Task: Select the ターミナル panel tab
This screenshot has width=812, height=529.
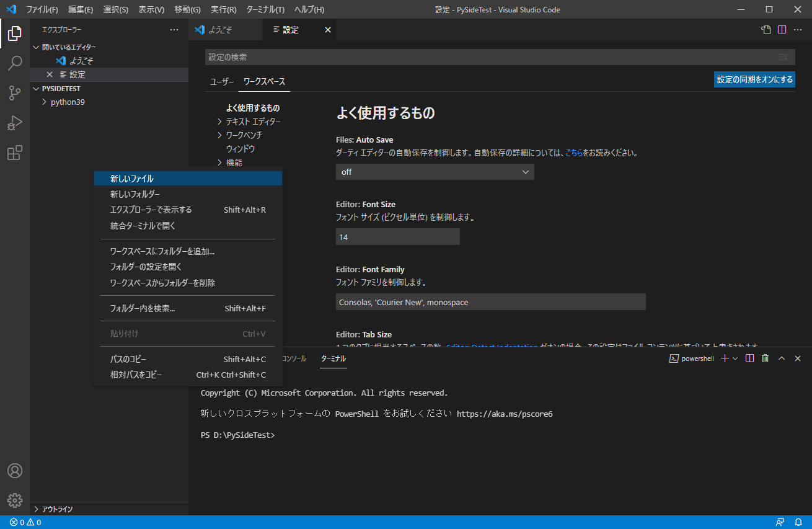Action: click(333, 358)
